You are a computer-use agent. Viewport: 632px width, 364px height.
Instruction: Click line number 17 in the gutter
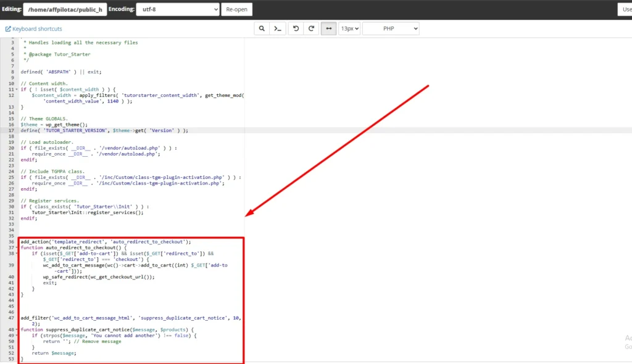(11, 131)
